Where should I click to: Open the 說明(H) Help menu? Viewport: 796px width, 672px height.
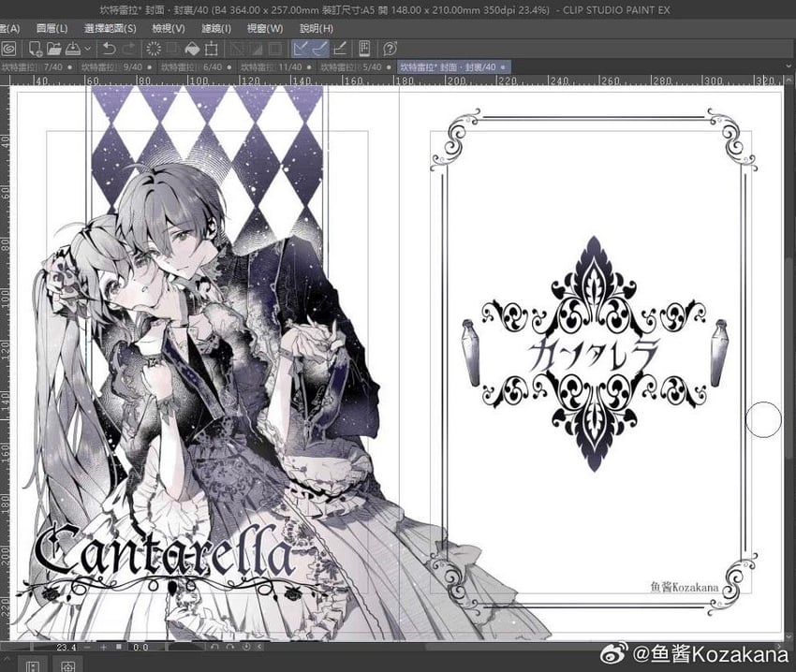317,28
